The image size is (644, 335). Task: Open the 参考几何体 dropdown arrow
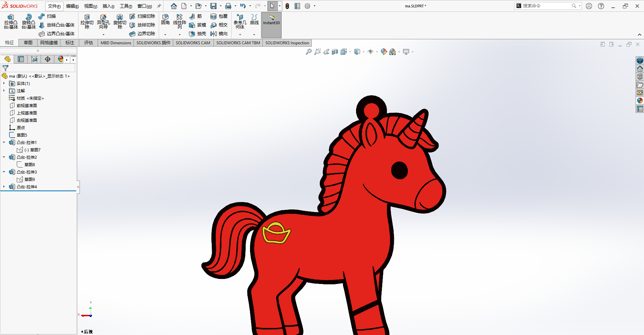(240, 35)
